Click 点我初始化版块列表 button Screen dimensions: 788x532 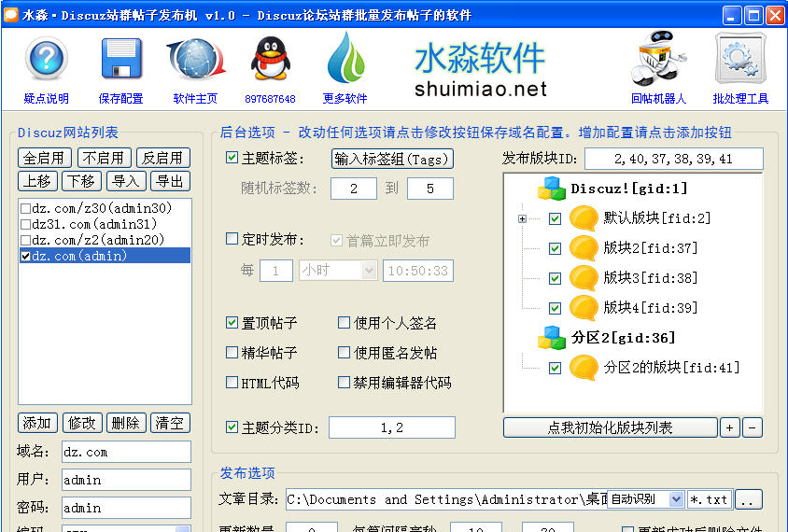click(x=610, y=427)
